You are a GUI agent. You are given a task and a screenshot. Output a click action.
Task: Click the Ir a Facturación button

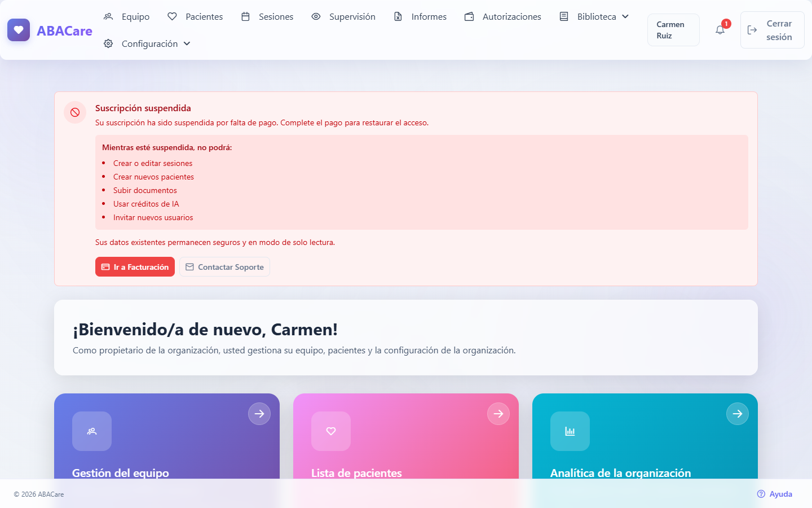tap(135, 267)
